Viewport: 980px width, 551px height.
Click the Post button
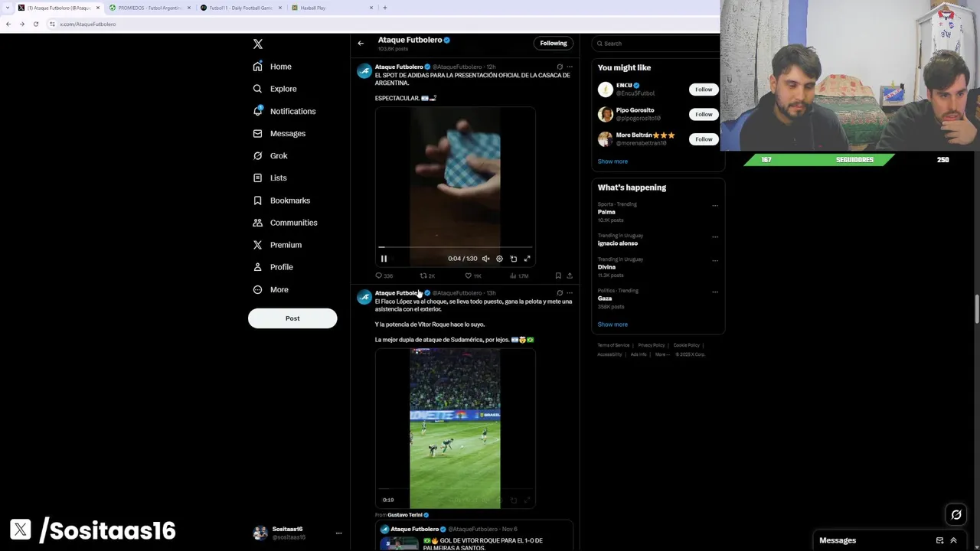[x=292, y=318]
